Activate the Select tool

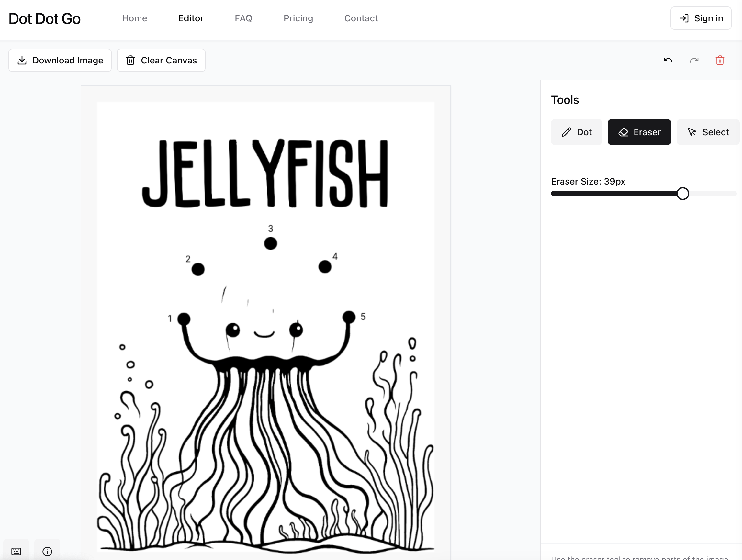pos(708,132)
